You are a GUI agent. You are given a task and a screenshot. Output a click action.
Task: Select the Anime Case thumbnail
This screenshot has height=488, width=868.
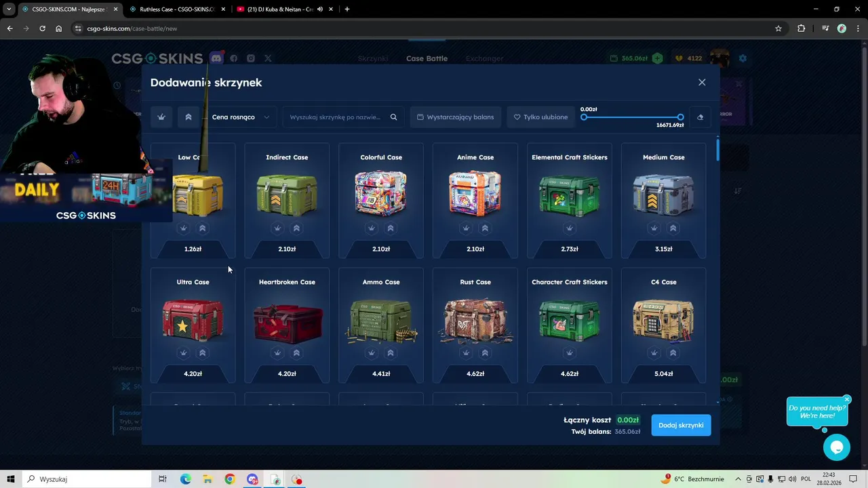coord(475,193)
